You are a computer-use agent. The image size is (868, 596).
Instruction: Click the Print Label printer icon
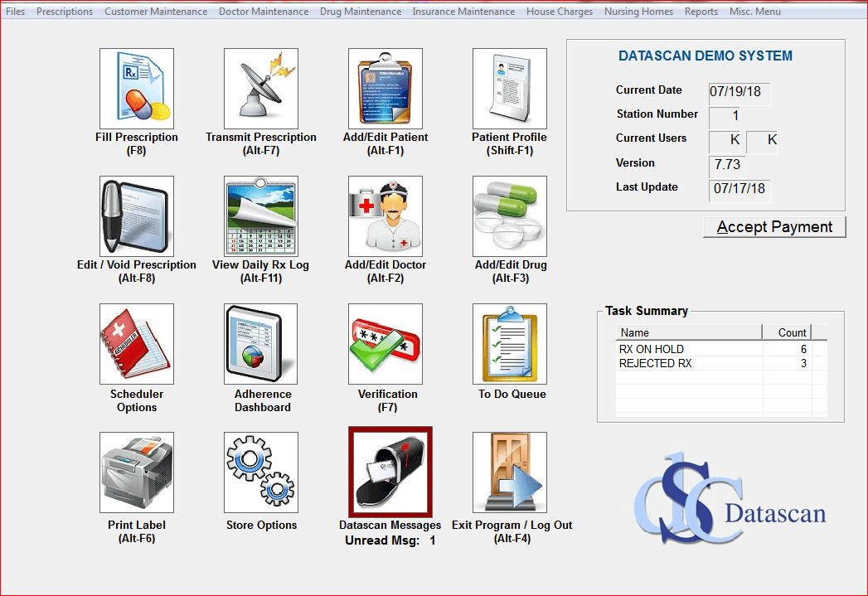pyautogui.click(x=137, y=472)
